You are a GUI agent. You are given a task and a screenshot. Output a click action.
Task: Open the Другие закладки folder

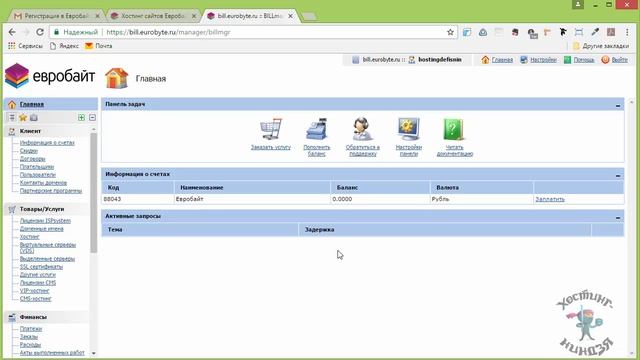click(x=600, y=46)
